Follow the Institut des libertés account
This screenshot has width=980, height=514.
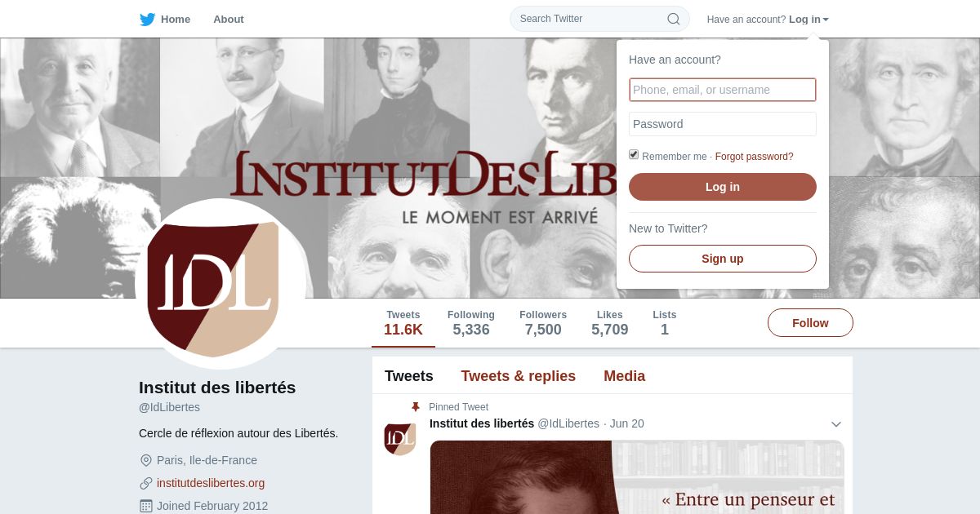[810, 323]
